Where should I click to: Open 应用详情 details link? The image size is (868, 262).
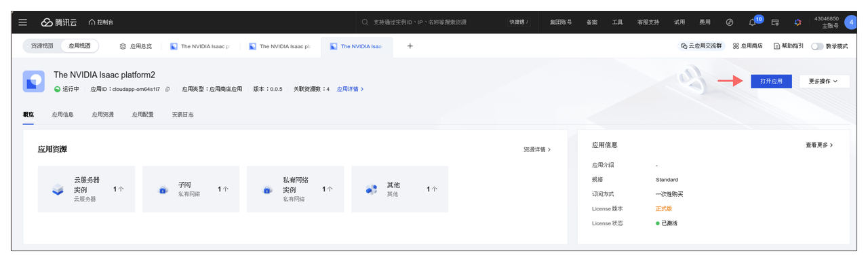point(350,89)
